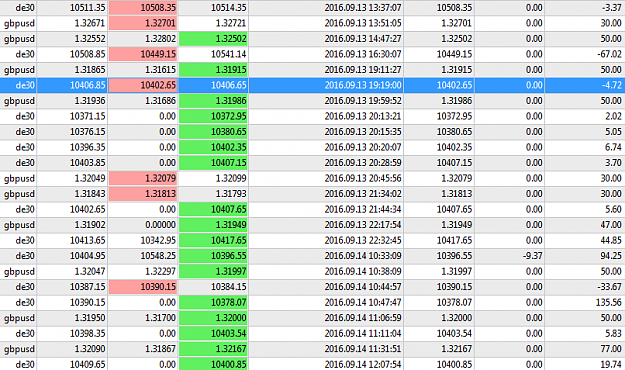Image resolution: width=625 pixels, height=370 pixels.
Task: Select the trade closed at 2016.09.13 13:37:07
Action: (312, 8)
